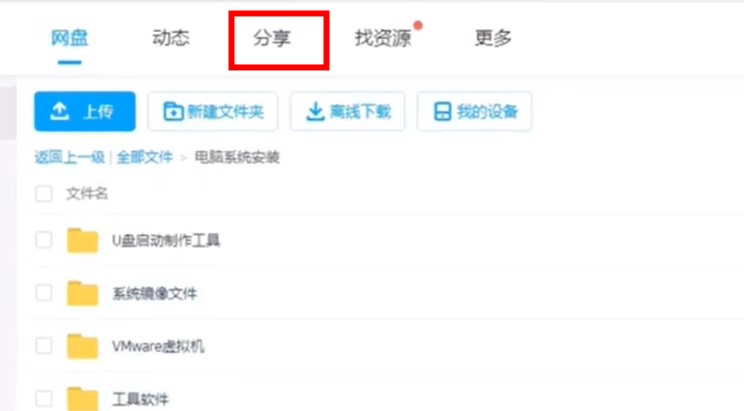Image resolution: width=744 pixels, height=411 pixels.
Task: Check the box for 系统镜像文件
Action: tap(44, 293)
